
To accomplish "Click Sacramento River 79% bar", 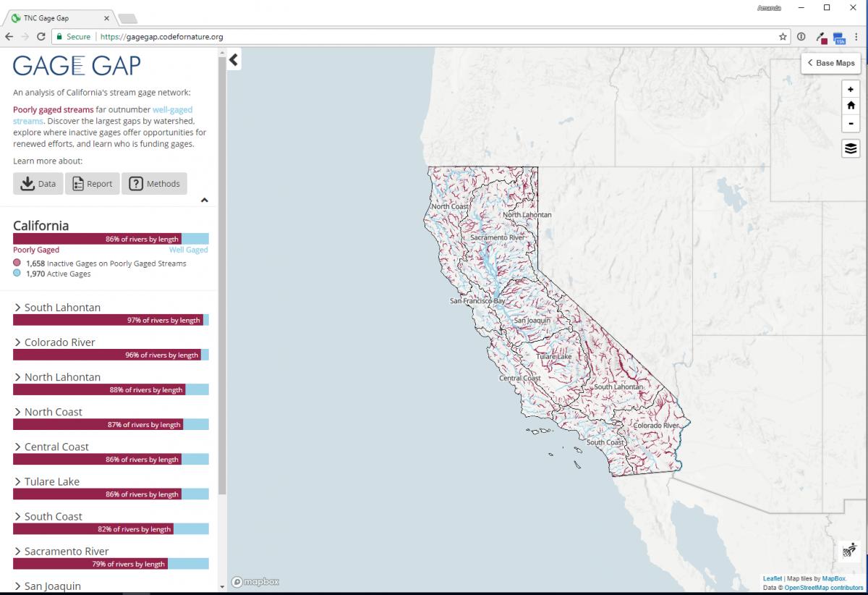I will point(111,564).
